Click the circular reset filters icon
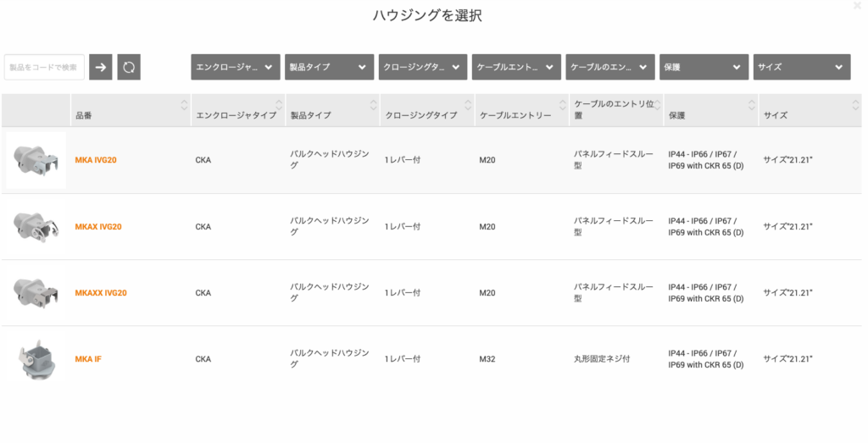The width and height of the screenshot is (868, 443). [129, 67]
